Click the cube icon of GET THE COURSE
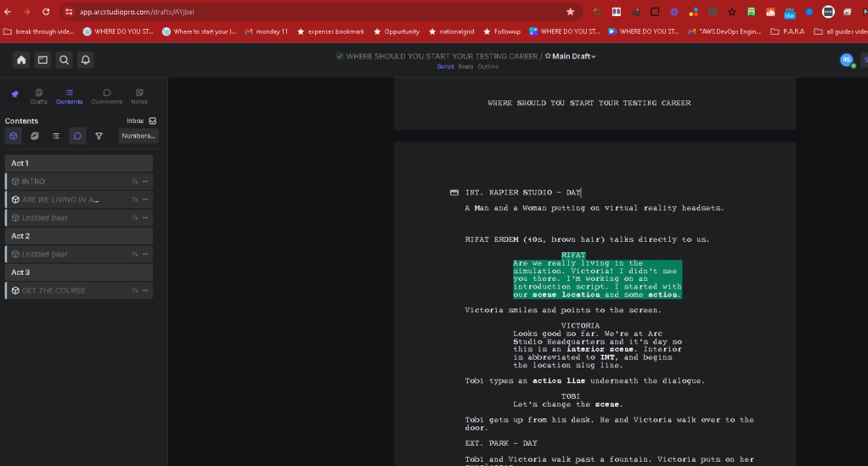 click(x=15, y=290)
